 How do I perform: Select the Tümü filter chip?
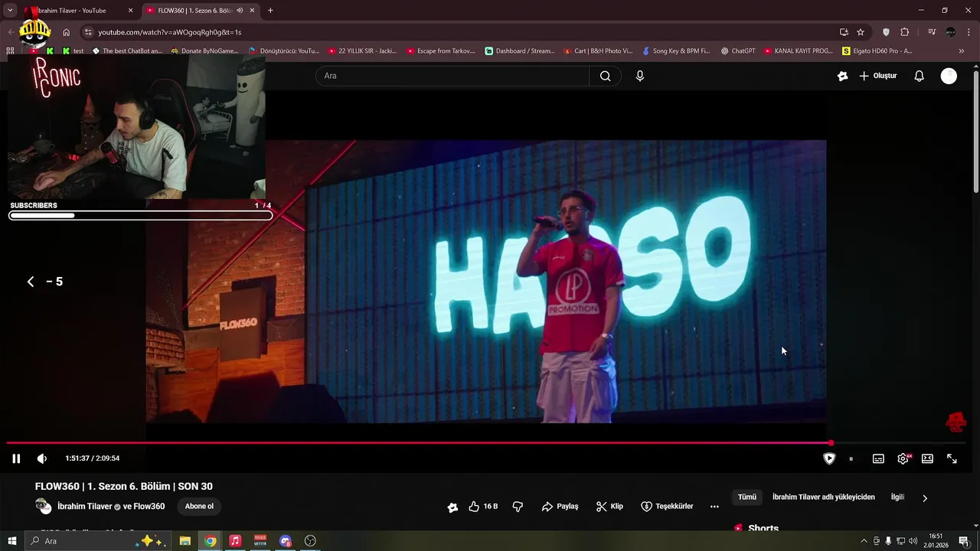pos(747,497)
